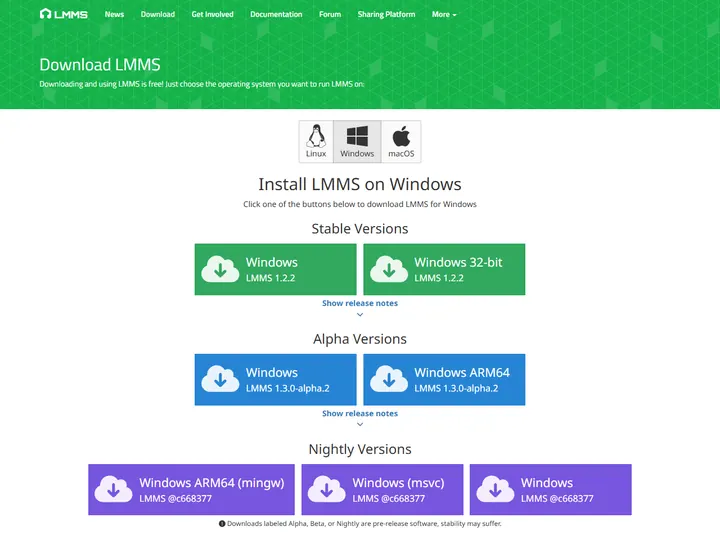Select the Linux penguin tab

click(316, 141)
